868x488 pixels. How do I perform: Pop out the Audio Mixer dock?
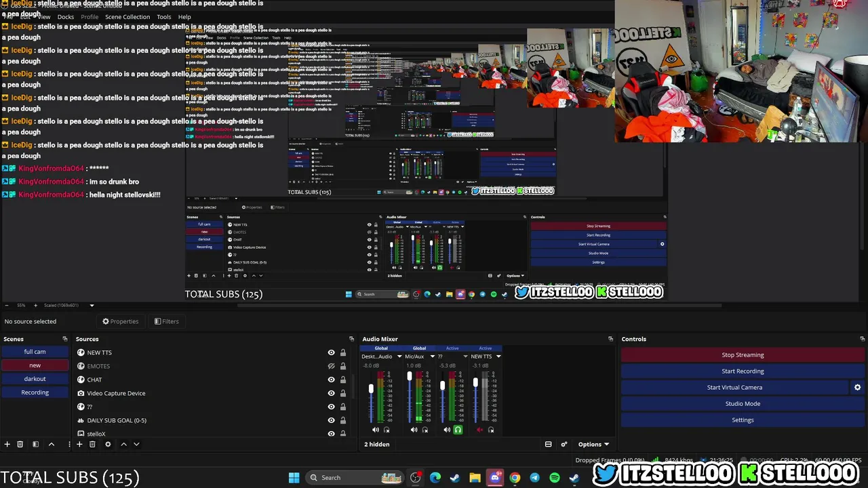(610, 339)
